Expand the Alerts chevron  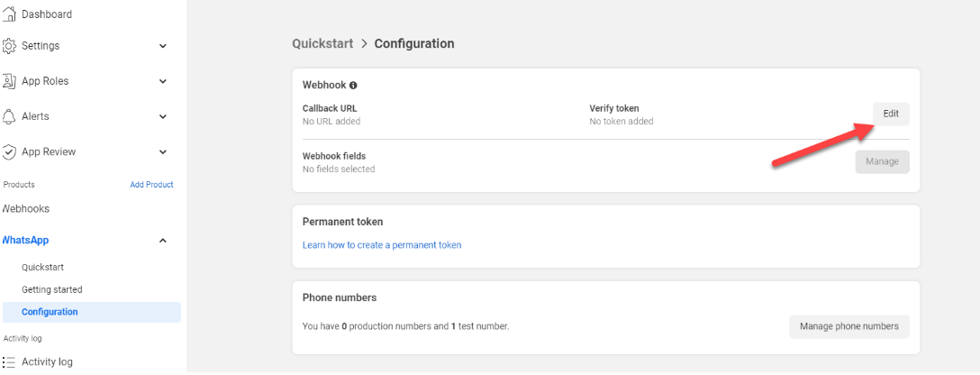point(163,117)
